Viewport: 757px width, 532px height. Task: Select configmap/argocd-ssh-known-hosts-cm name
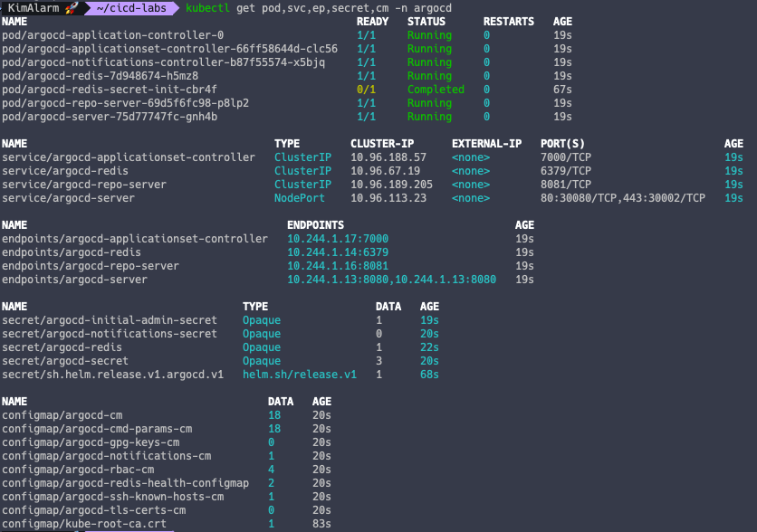(112, 497)
